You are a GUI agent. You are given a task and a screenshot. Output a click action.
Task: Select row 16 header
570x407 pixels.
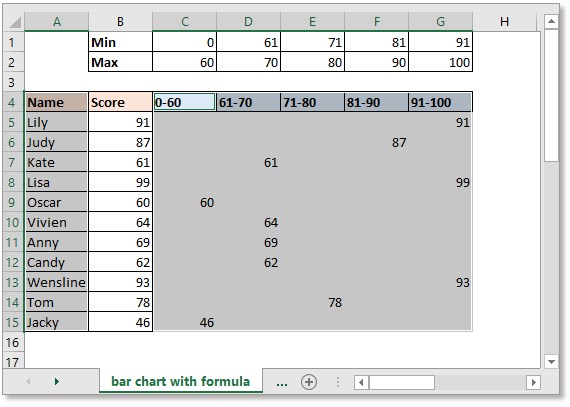pos(13,342)
